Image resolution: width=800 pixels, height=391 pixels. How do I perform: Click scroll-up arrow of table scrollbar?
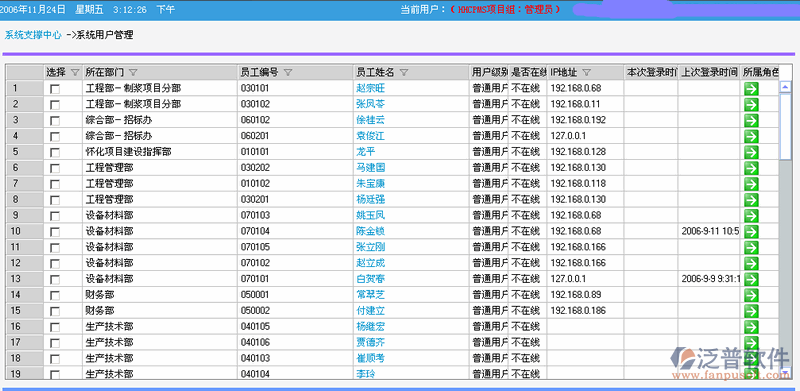pos(785,87)
